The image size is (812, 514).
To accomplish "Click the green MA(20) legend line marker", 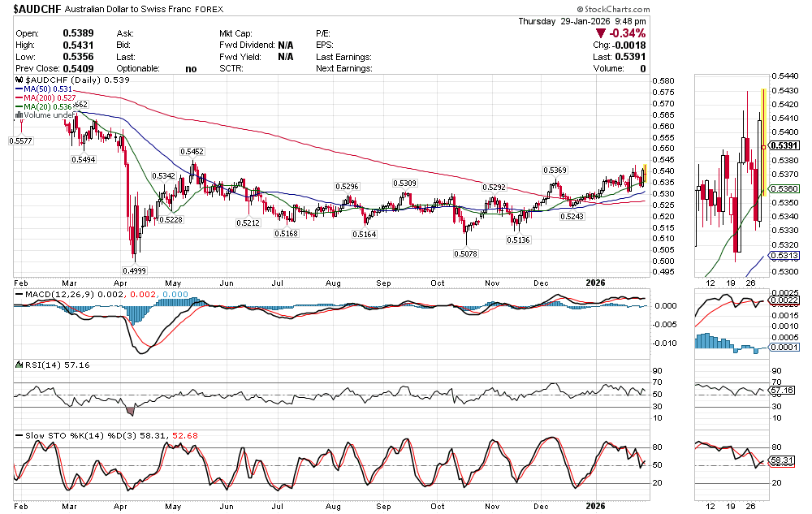I will 19,106.
